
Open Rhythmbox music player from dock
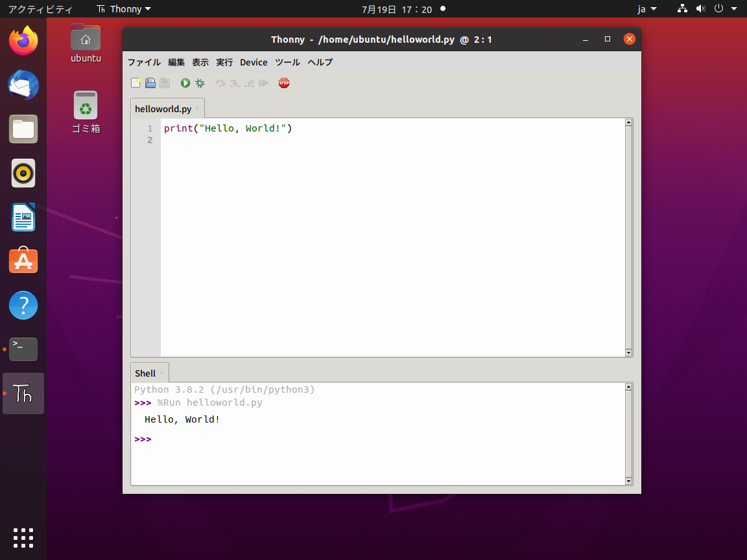[x=23, y=173]
